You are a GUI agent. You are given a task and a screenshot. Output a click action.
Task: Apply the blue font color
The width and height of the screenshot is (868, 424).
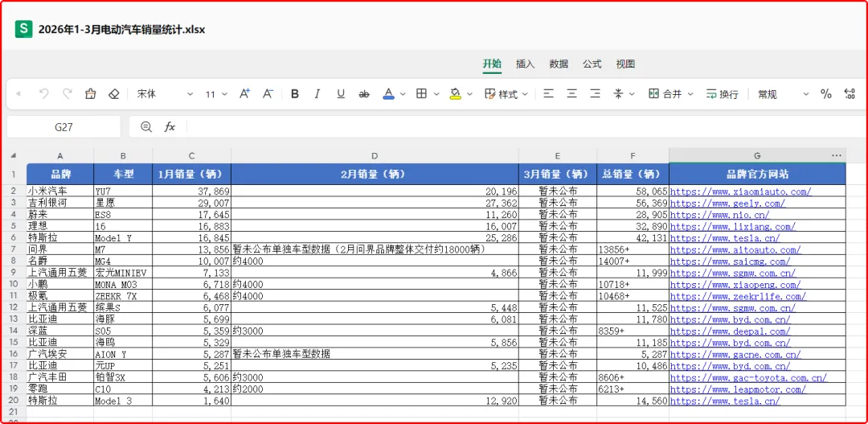click(389, 94)
